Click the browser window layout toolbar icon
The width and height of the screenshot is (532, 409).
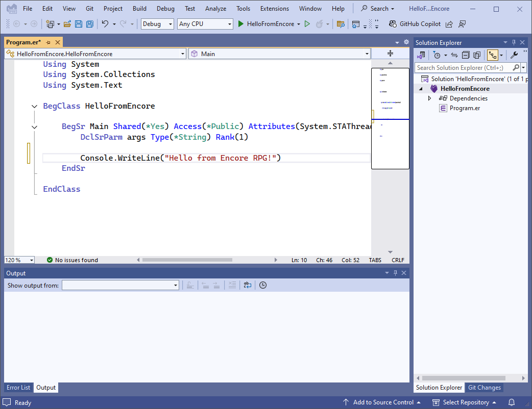tap(355, 24)
